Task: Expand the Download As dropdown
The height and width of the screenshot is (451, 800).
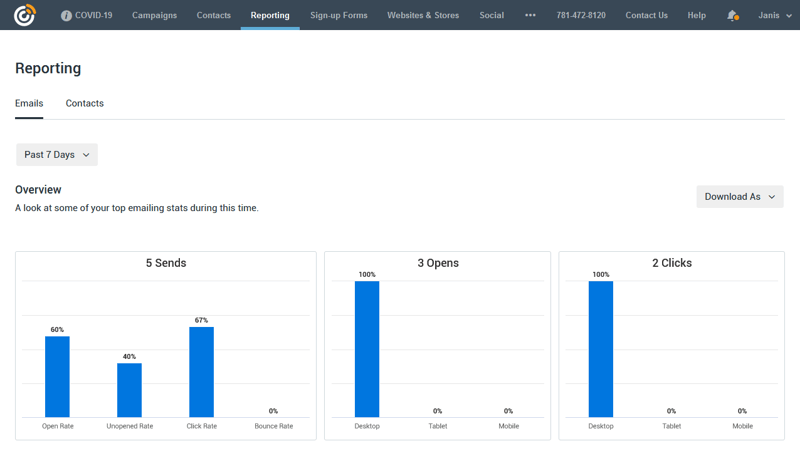Action: [x=739, y=197]
